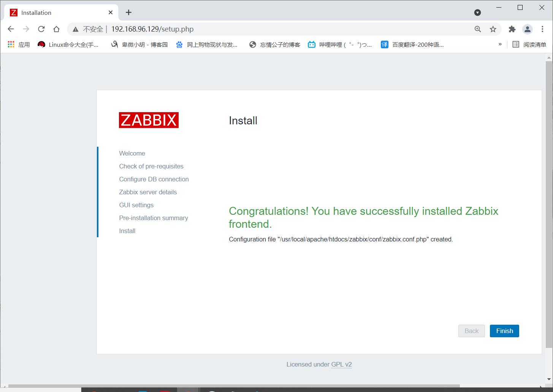Click the Install step in sidebar
The image size is (553, 392).
point(127,231)
